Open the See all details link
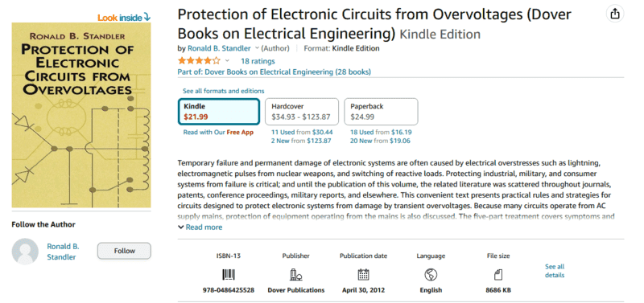 [x=555, y=271]
